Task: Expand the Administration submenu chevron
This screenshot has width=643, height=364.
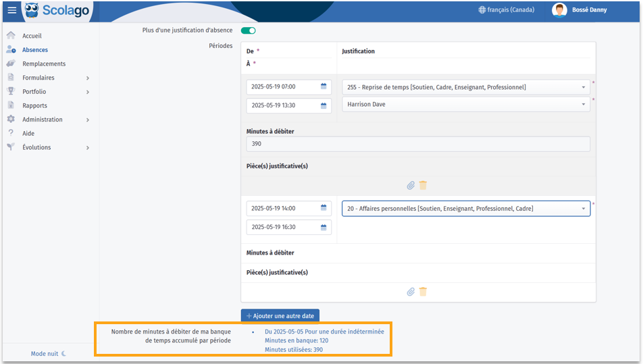Action: 88,120
